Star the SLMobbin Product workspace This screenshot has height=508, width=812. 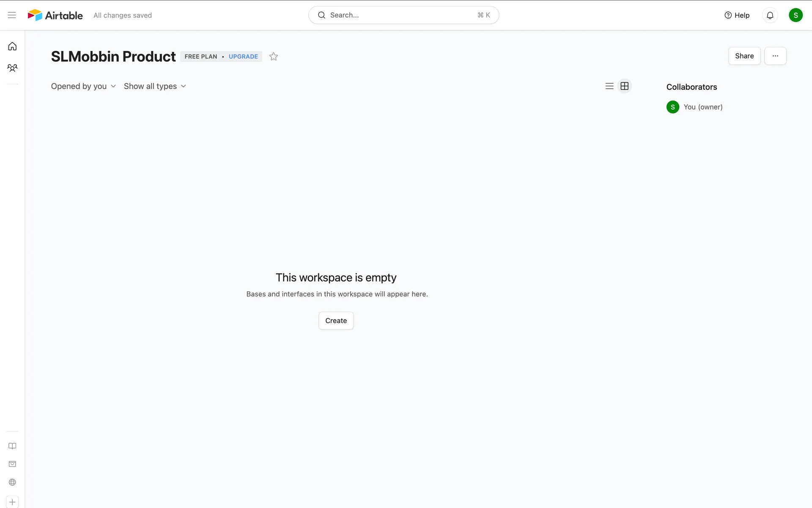coord(274,56)
